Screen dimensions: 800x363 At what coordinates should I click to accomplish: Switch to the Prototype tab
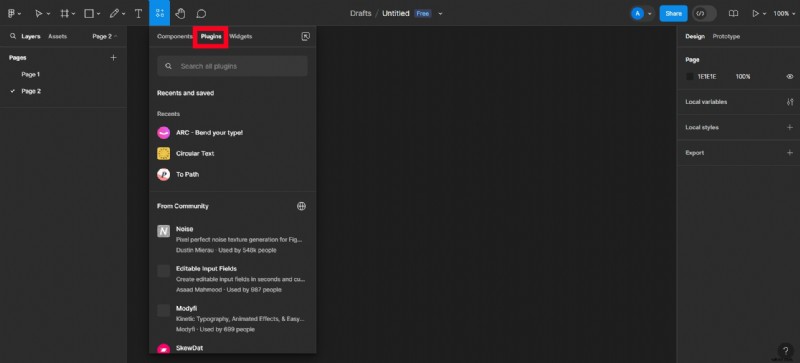point(726,36)
